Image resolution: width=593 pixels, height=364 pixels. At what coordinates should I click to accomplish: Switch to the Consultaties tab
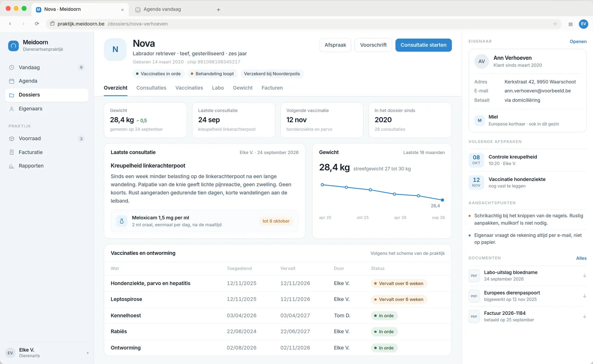[x=151, y=88]
